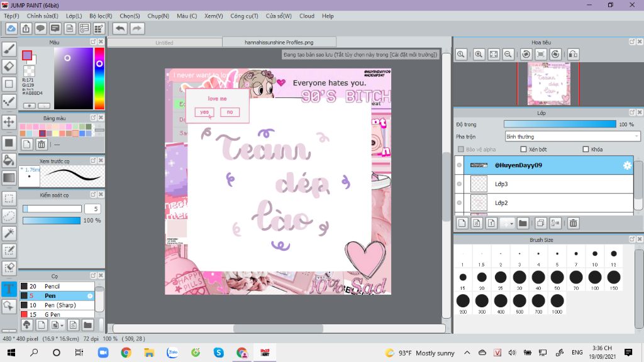
Task: Select the Bucket fill tool
Action: click(x=9, y=160)
